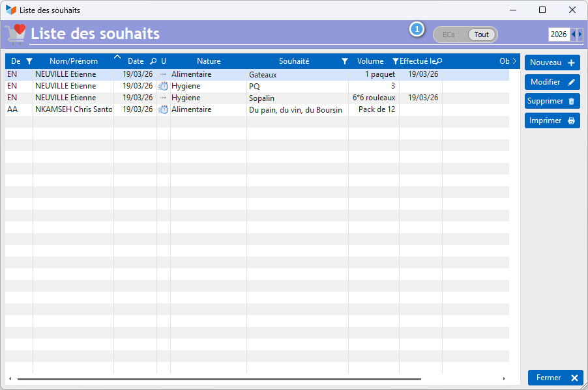
Task: Click the clock icon on the PQ row
Action: click(164, 86)
